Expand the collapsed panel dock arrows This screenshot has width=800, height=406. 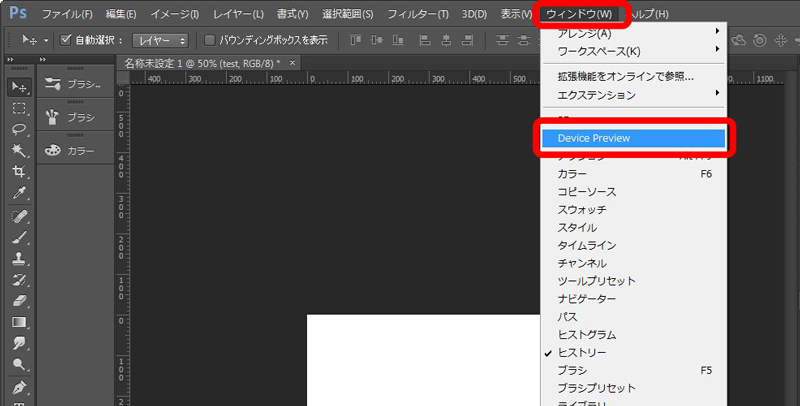[x=43, y=60]
